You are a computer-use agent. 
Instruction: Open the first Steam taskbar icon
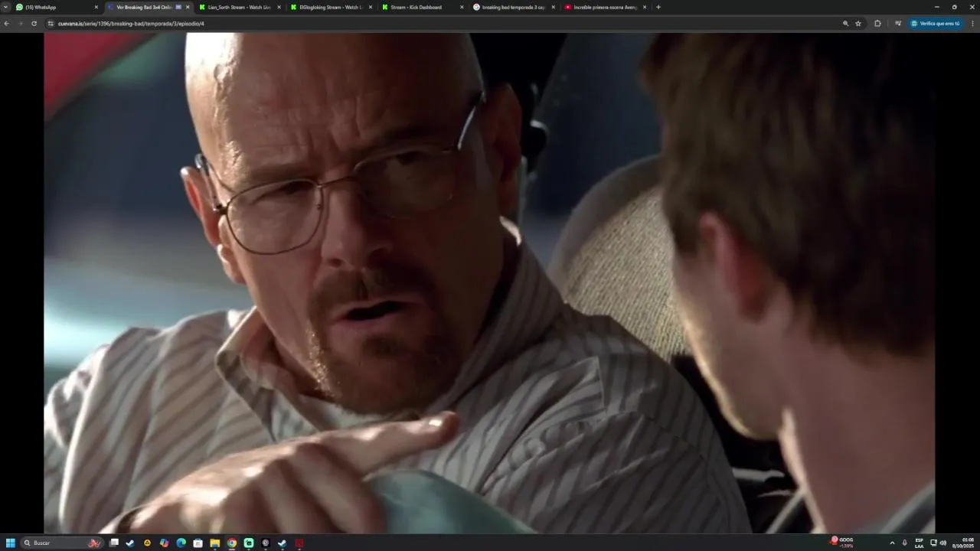click(130, 543)
